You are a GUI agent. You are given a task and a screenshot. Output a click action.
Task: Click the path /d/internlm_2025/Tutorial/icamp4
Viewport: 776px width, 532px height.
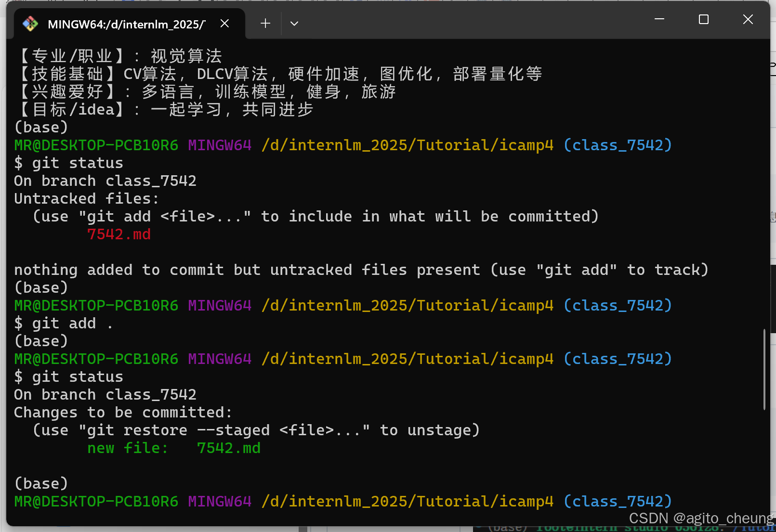[407, 145]
